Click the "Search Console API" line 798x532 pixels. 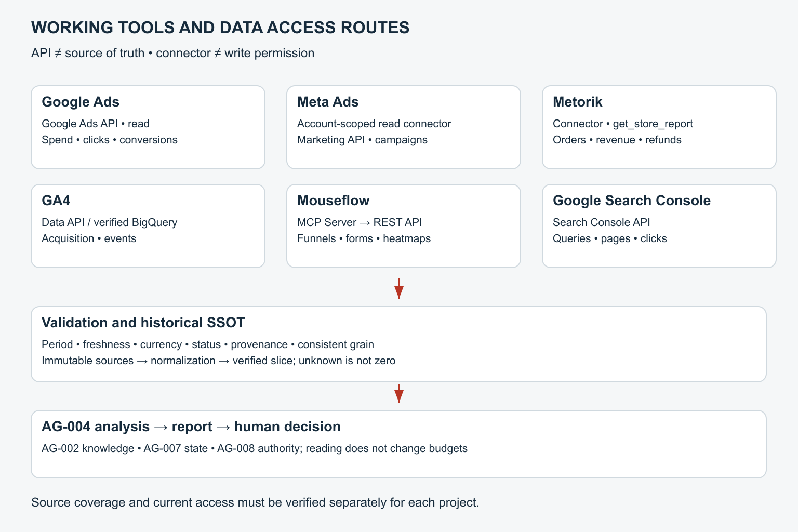coord(602,222)
